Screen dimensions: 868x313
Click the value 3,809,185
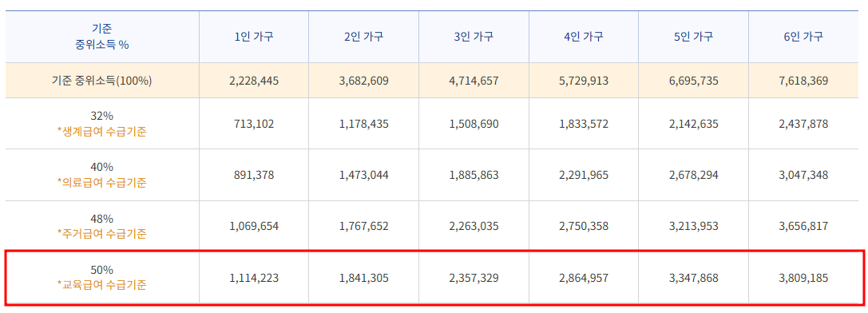point(803,278)
